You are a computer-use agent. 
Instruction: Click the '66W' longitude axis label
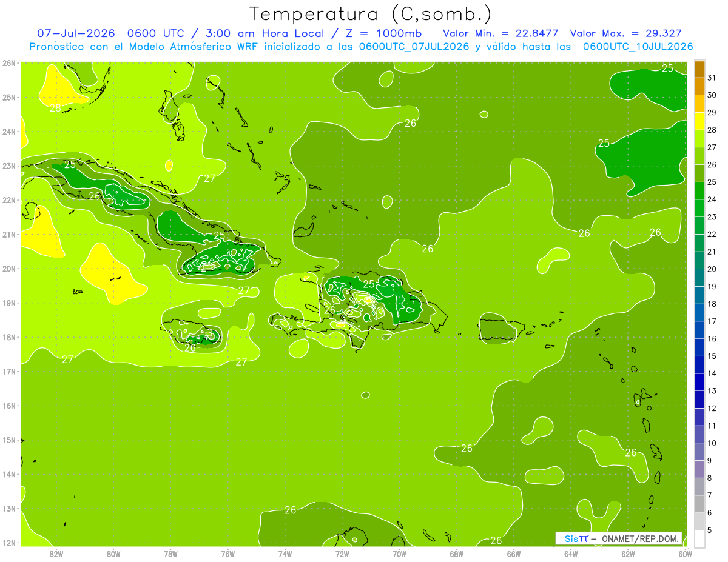514,554
